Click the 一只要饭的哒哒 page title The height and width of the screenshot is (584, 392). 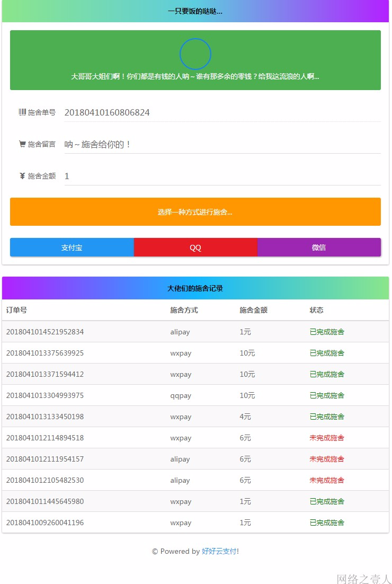pyautogui.click(x=195, y=11)
